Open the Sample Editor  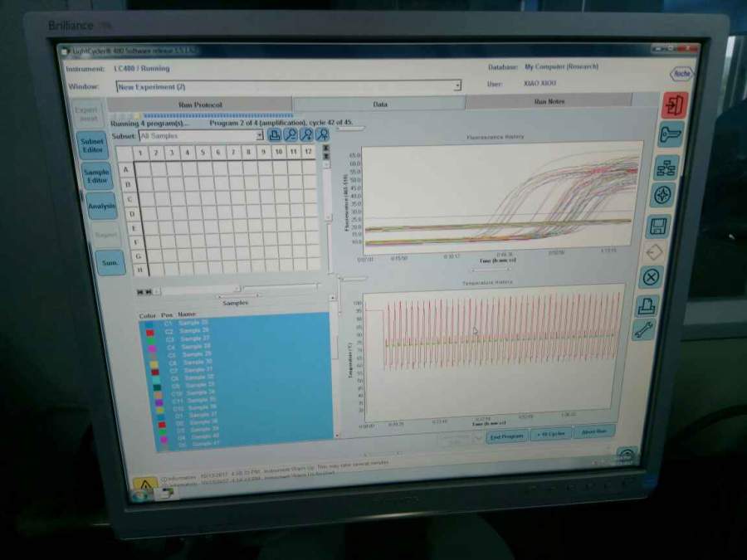pos(97,176)
